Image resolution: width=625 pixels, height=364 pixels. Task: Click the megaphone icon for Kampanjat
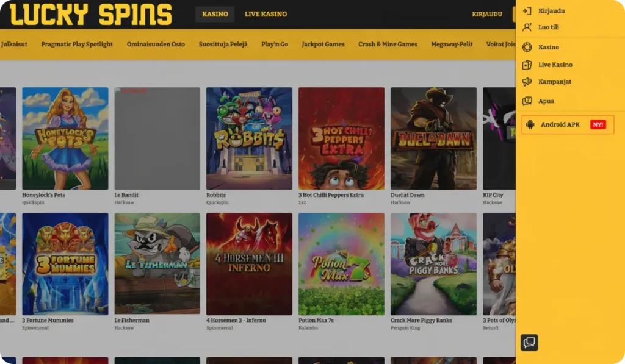tap(527, 82)
